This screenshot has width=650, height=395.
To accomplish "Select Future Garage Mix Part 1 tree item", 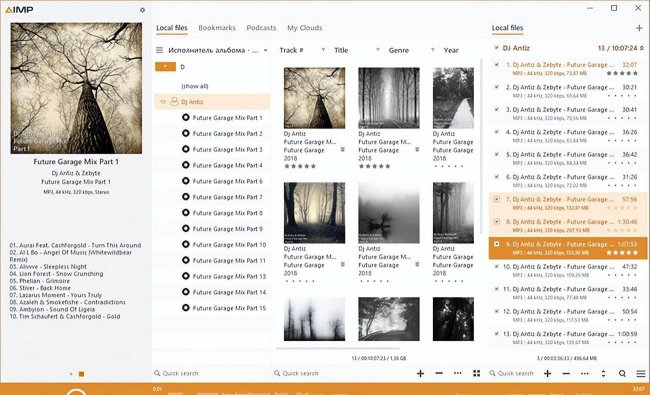I will click(228, 118).
